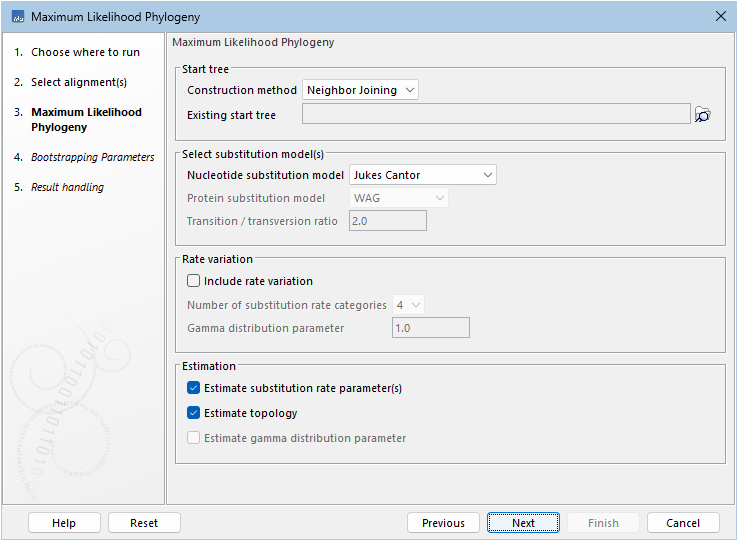Click the application icon in the title bar
This screenshot has height=540, width=737.
[x=17, y=17]
